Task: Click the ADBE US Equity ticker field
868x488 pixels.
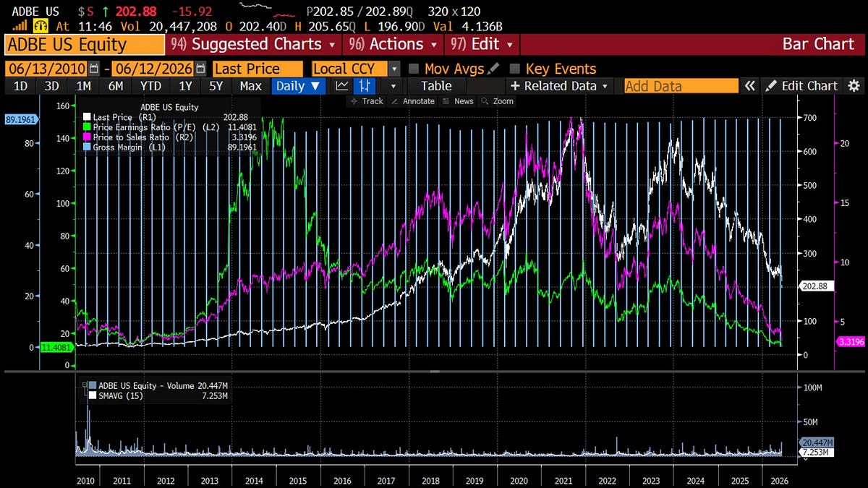Action: point(85,44)
